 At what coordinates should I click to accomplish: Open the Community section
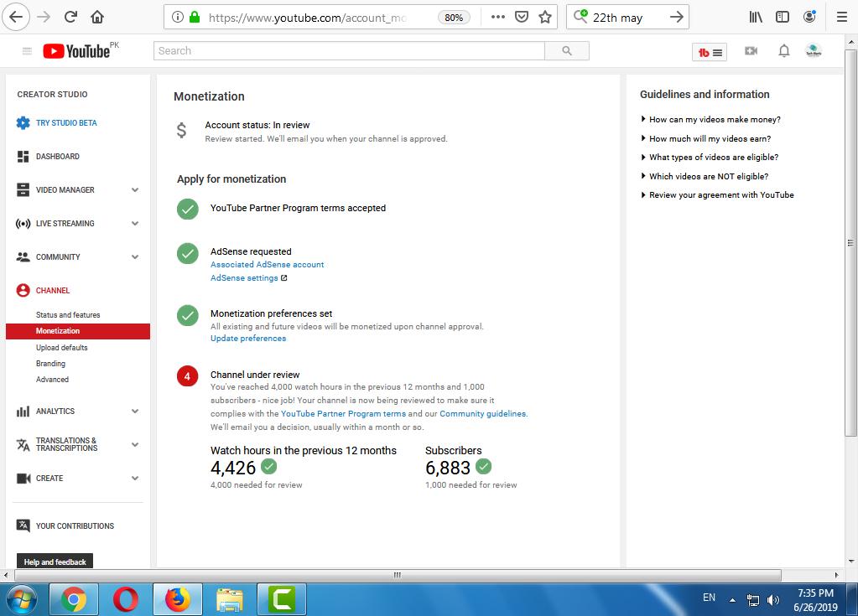tap(58, 257)
